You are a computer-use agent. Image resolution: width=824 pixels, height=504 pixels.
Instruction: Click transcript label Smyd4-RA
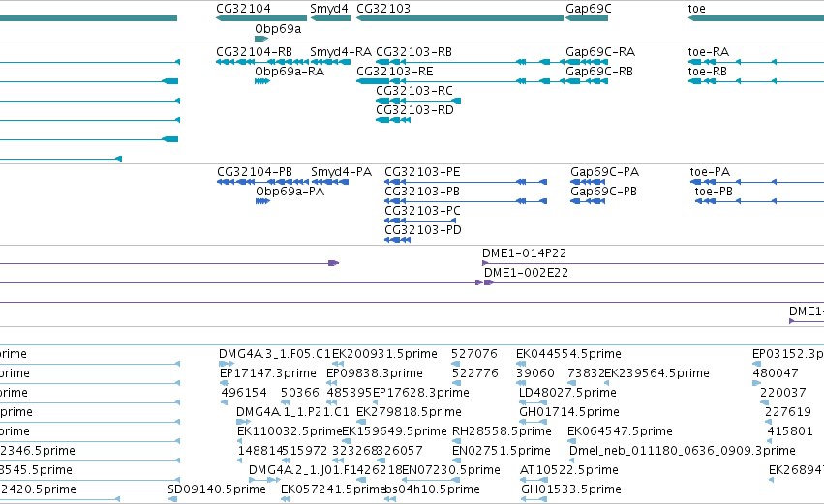(x=341, y=52)
